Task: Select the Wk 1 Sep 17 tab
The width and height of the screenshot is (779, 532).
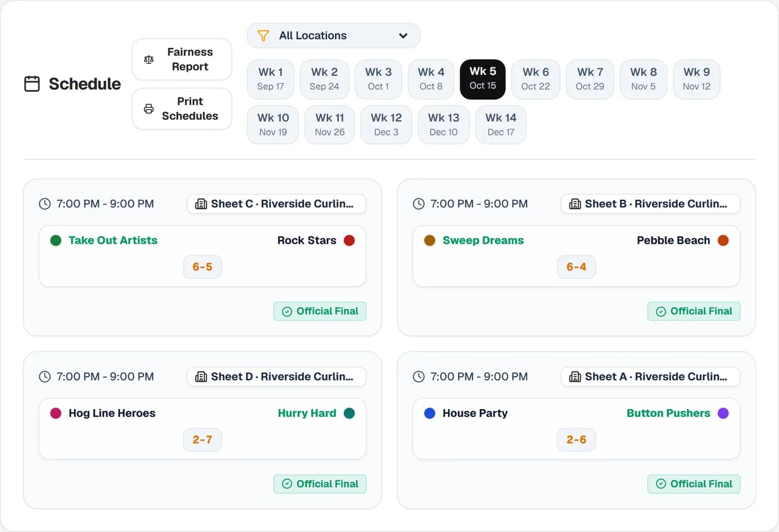Action: 270,79
